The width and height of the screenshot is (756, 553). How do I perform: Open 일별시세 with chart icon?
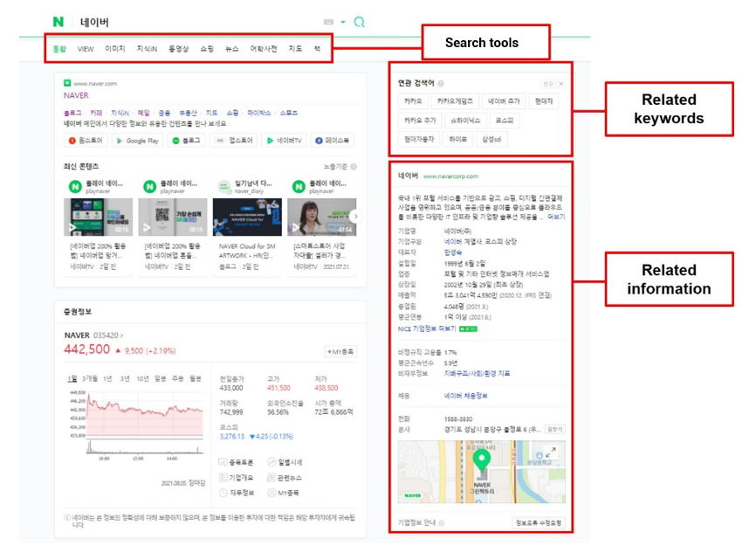(x=285, y=462)
